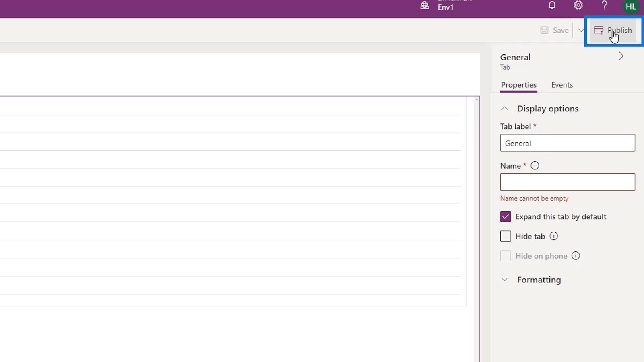The height and width of the screenshot is (362, 644).
Task: Click the empty Name input field
Action: (x=568, y=182)
